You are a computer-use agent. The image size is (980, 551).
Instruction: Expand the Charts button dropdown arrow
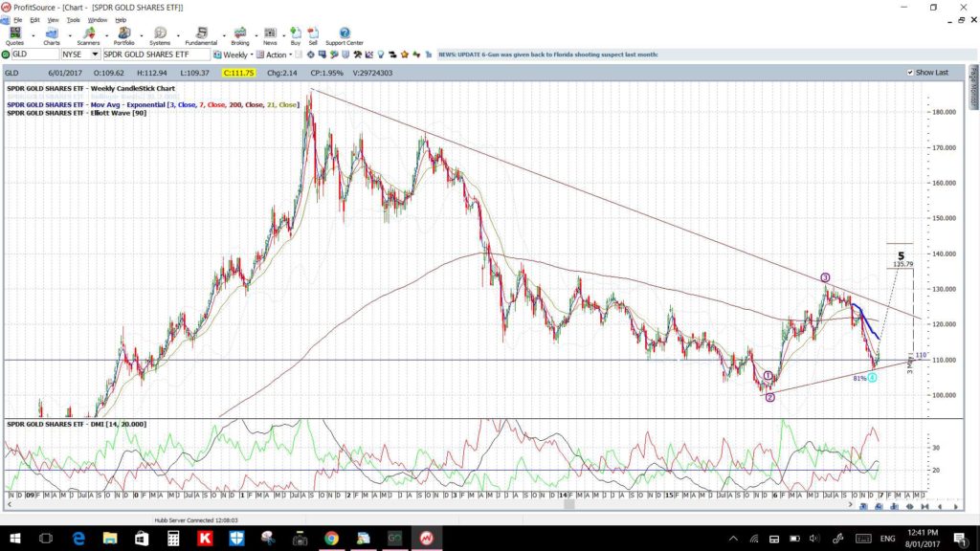pyautogui.click(x=69, y=35)
